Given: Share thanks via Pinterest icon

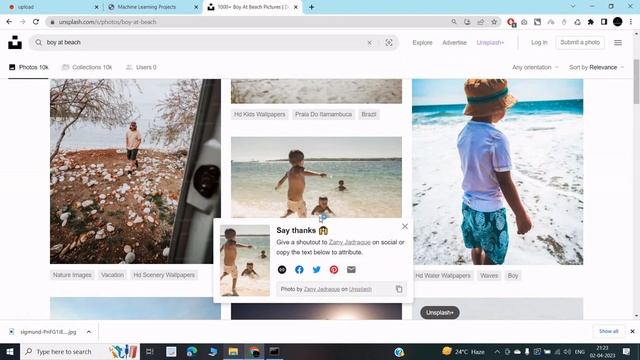Looking at the screenshot, I should click(334, 269).
